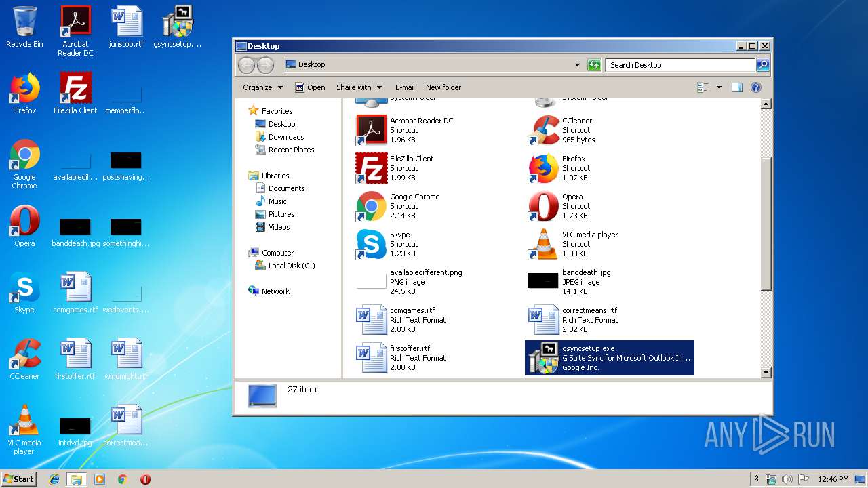Click the E-mail toolbar command
Screen dimensions: 868x488
[x=405, y=87]
